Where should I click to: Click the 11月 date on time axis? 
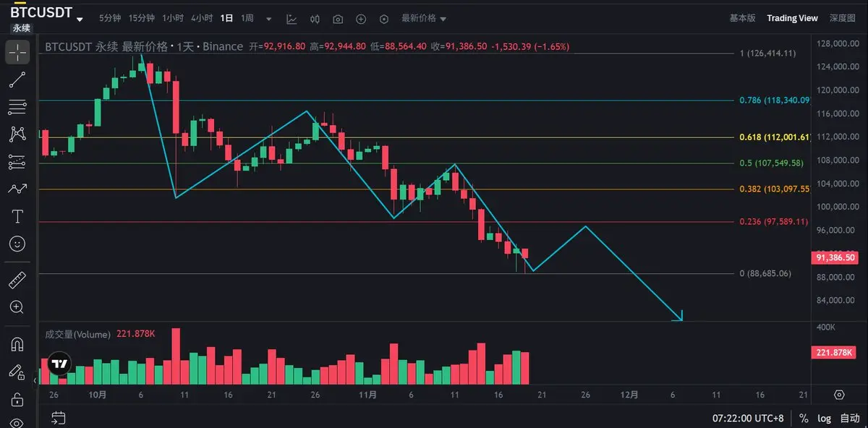368,395
